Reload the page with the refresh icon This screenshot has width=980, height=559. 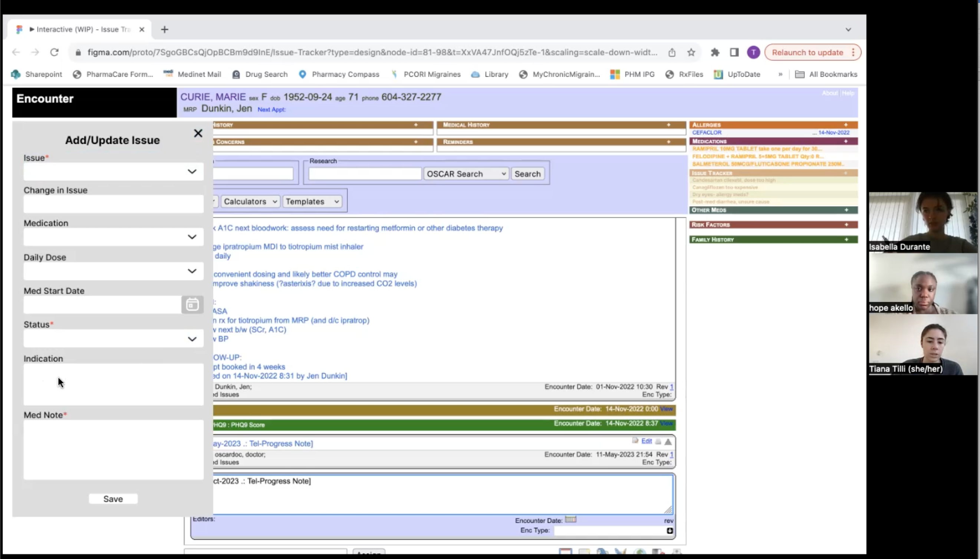pos(54,52)
